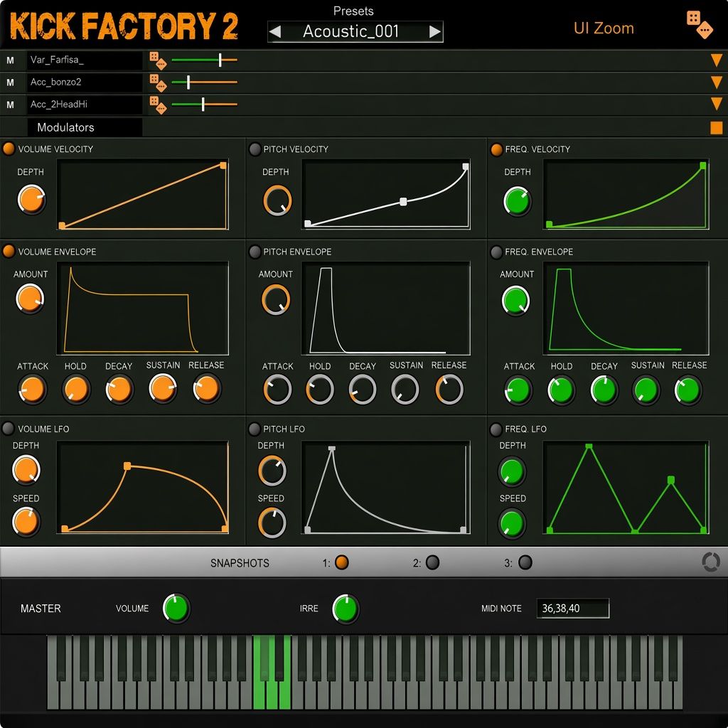The height and width of the screenshot is (728, 728).
Task: Click the Volume Envelope Amount knob
Action: click(x=30, y=299)
